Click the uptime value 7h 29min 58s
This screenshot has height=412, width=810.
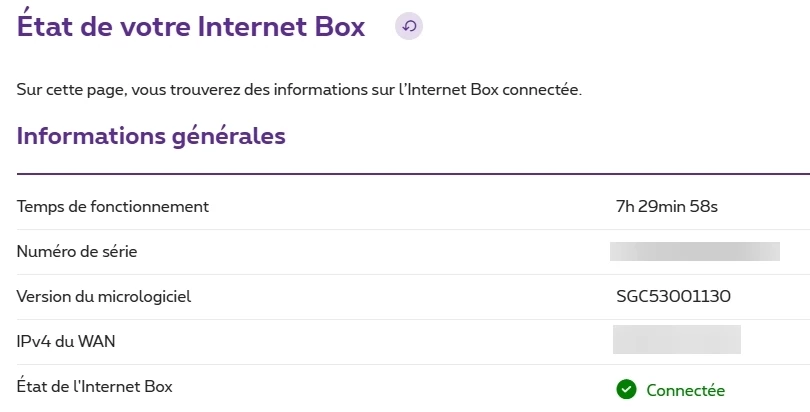tap(667, 207)
